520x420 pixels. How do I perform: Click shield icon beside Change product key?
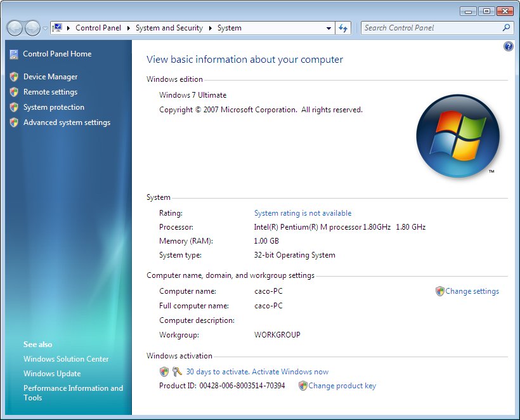point(302,386)
